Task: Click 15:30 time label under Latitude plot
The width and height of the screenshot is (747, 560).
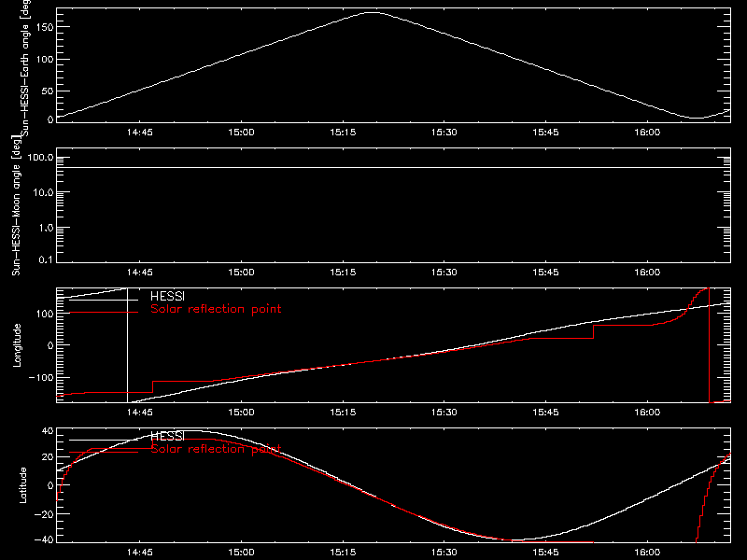Action: click(444, 553)
